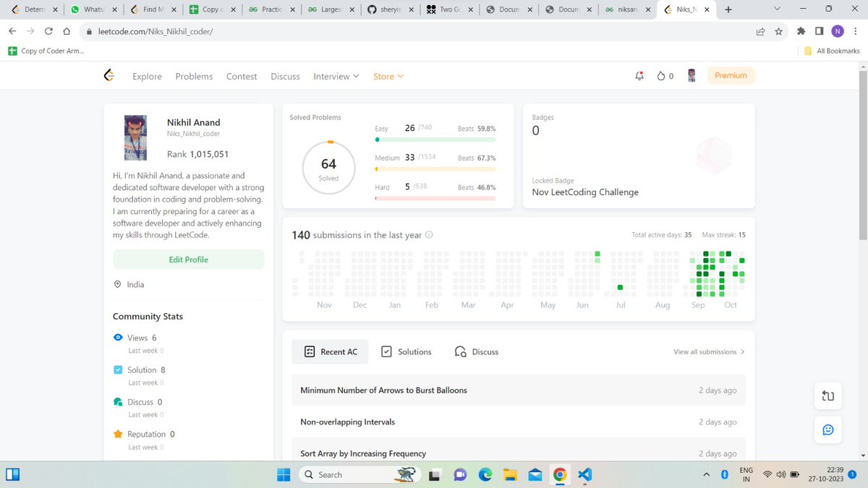Click the Medium progress bar
This screenshot has width=868, height=488.
pos(435,169)
